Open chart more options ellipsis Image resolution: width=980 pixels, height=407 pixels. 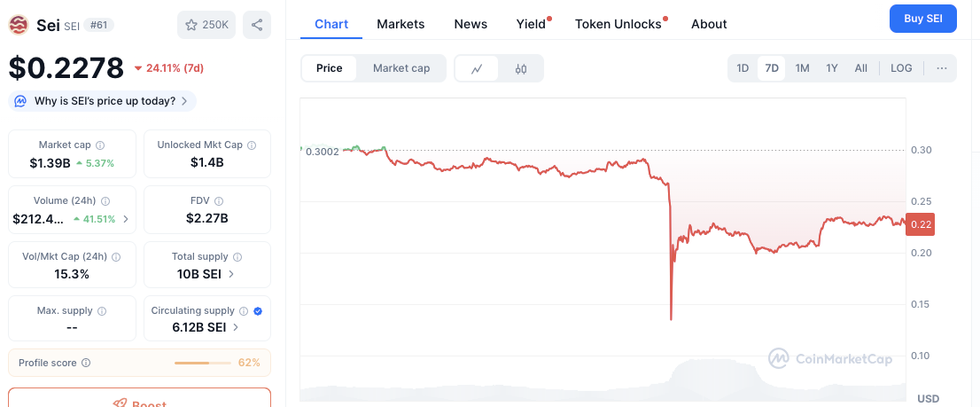[x=941, y=68]
